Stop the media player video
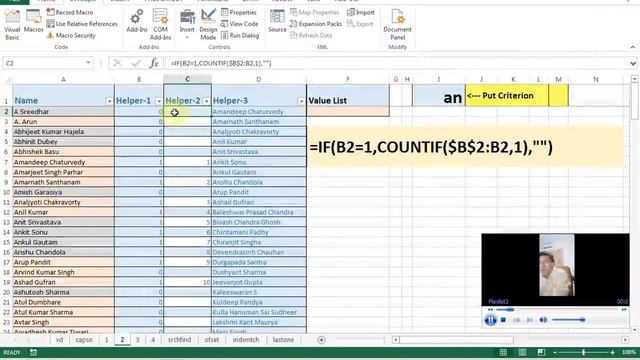 (x=504, y=320)
